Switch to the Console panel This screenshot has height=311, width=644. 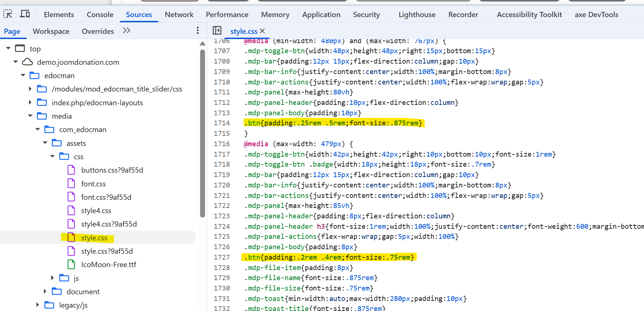click(x=100, y=15)
